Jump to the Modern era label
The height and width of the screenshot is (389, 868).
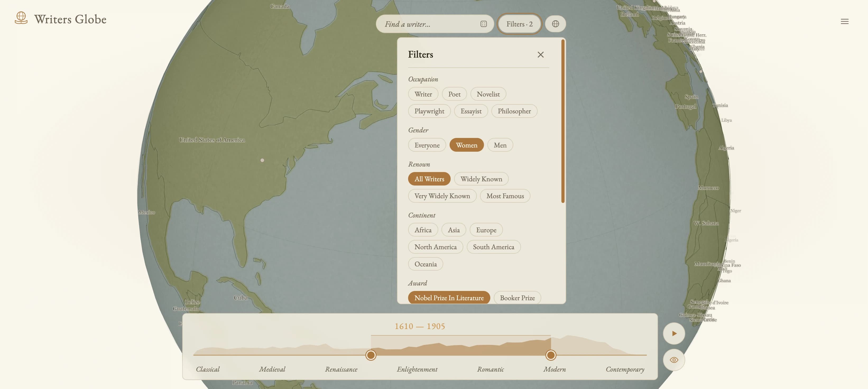[554, 369]
